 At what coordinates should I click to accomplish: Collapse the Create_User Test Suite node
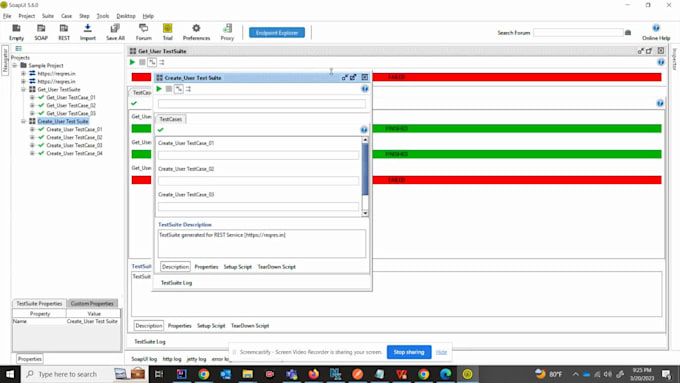23,121
